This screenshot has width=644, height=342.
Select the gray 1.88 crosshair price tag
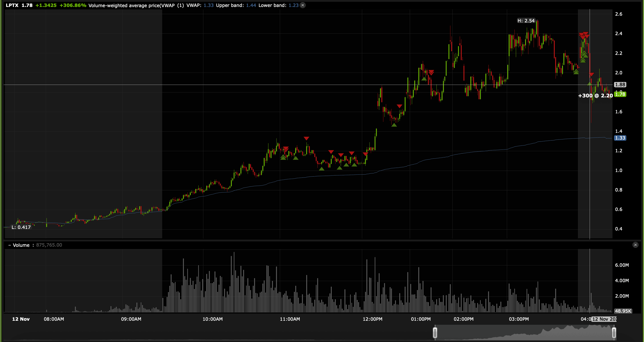tap(620, 85)
